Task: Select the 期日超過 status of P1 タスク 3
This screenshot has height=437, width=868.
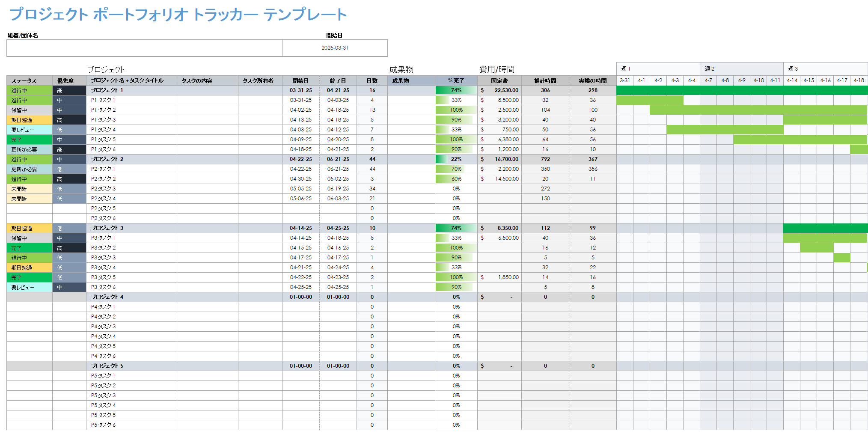Action: pos(30,120)
